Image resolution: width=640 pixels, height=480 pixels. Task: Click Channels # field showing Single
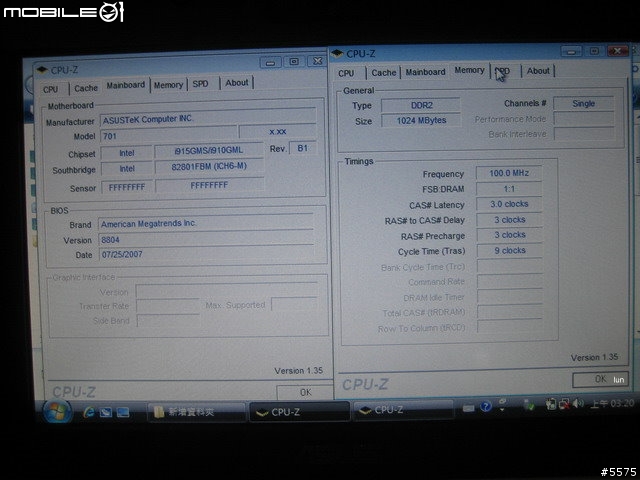(584, 104)
